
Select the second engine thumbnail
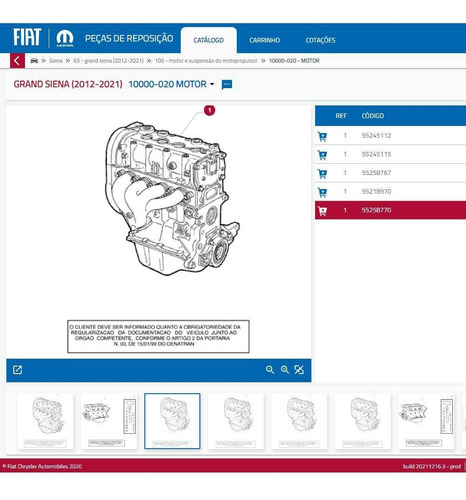click(109, 421)
